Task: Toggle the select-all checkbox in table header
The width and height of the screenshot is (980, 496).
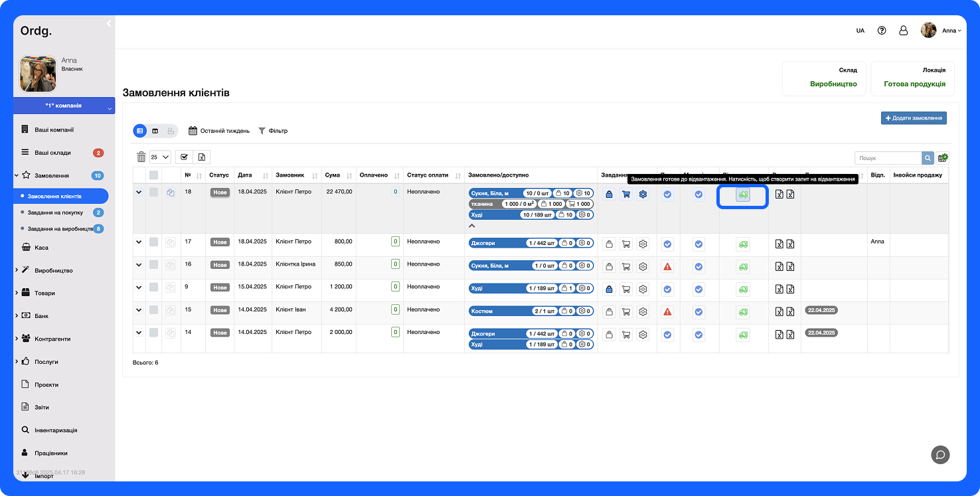Action: pos(154,175)
